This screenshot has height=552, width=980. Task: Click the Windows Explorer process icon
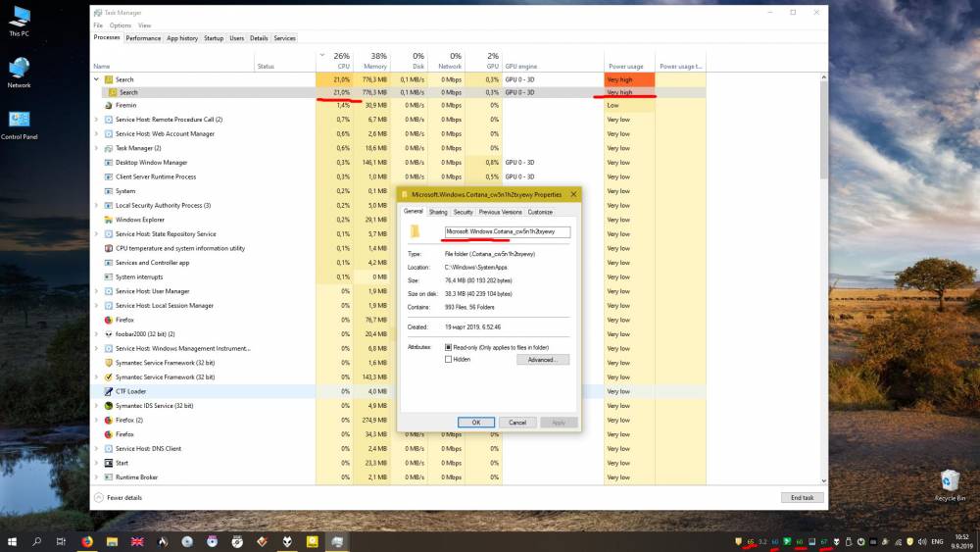pos(109,220)
